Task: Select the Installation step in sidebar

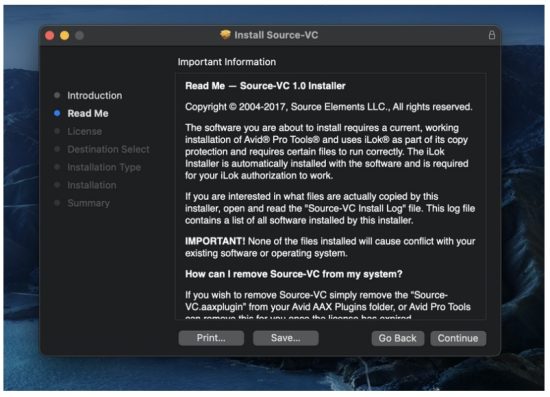Action: (92, 185)
